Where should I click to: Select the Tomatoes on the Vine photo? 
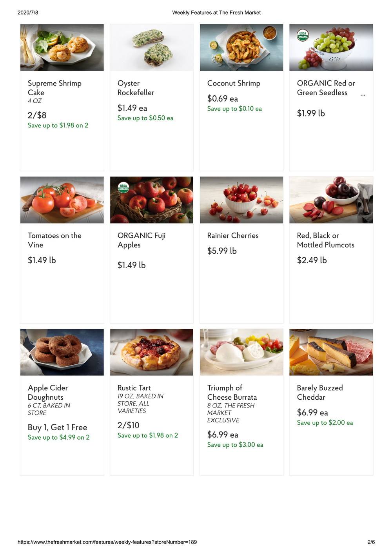tap(62, 200)
